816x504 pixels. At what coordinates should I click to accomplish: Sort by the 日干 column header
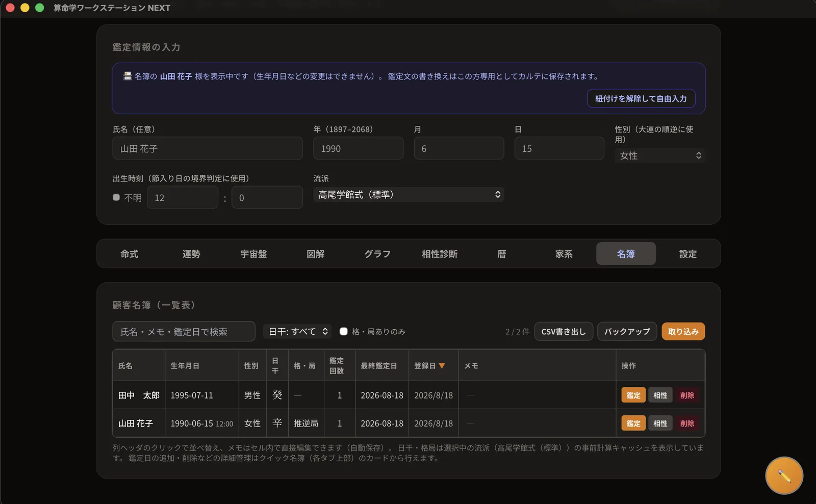[277, 365]
